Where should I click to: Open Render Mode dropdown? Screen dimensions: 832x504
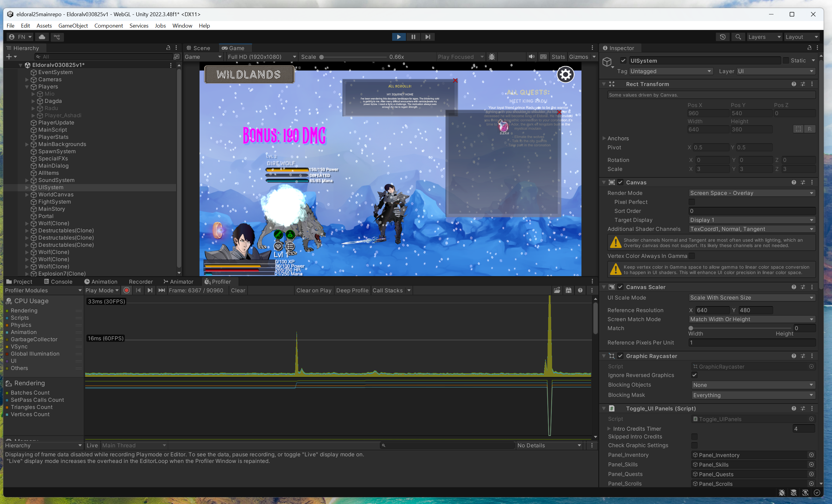click(x=751, y=193)
